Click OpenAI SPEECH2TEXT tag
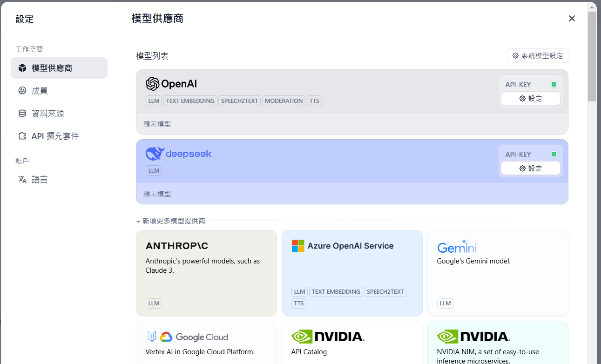The width and height of the screenshot is (601, 364). (240, 101)
